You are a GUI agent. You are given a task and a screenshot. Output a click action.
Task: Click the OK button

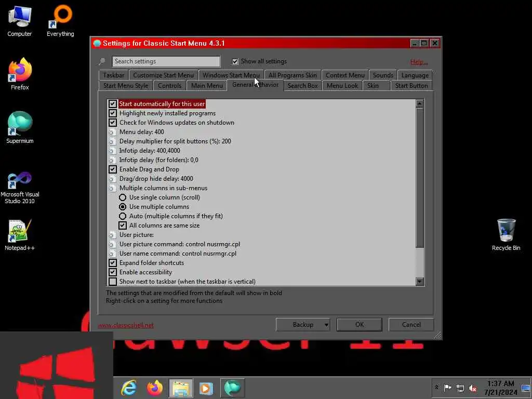pos(360,325)
